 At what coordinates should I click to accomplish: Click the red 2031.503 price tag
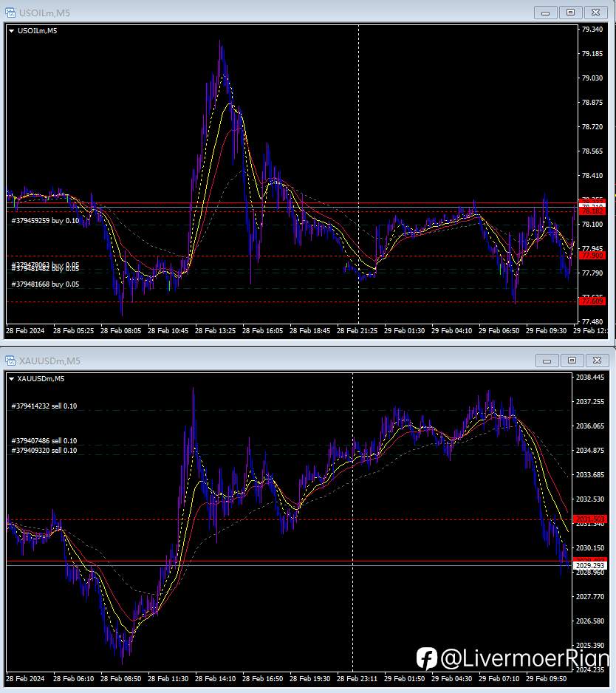tap(590, 519)
